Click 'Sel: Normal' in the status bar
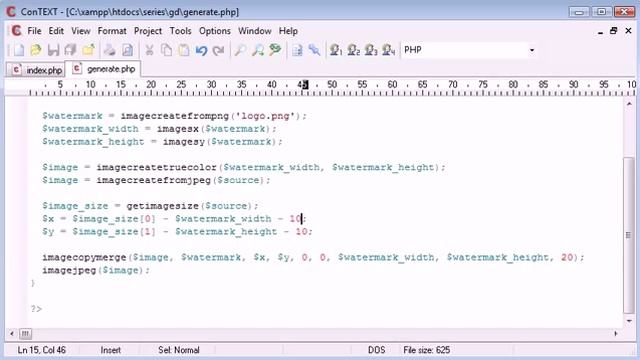The width and height of the screenshot is (640, 360). pos(179,350)
